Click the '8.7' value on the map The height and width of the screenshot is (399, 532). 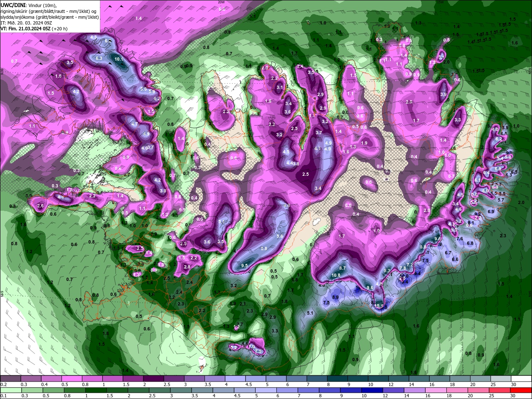tap(342, 268)
